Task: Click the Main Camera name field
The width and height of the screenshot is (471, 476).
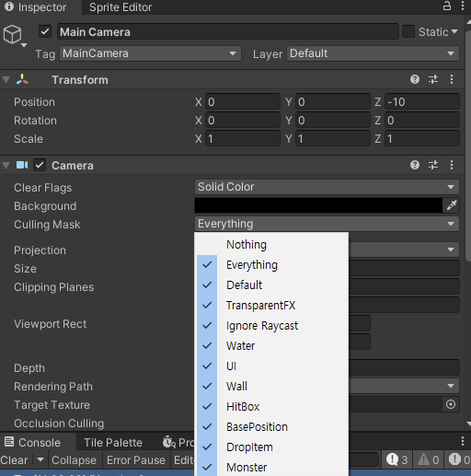Action: 228,31
